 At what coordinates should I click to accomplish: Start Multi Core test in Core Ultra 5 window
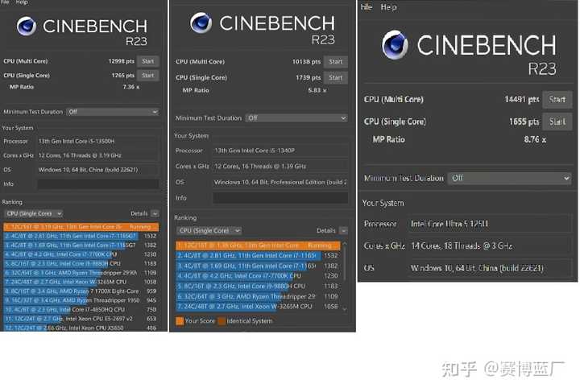(557, 99)
